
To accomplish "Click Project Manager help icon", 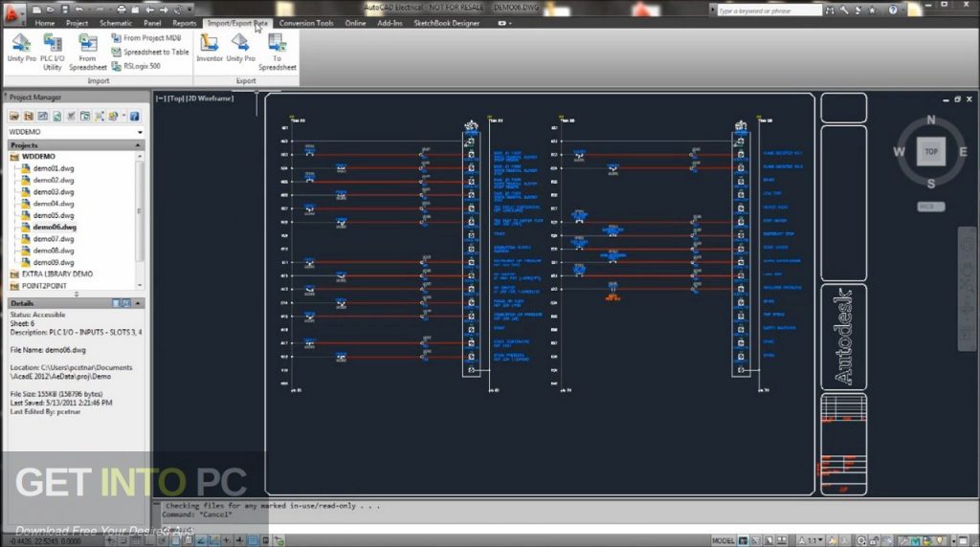I will click(134, 116).
